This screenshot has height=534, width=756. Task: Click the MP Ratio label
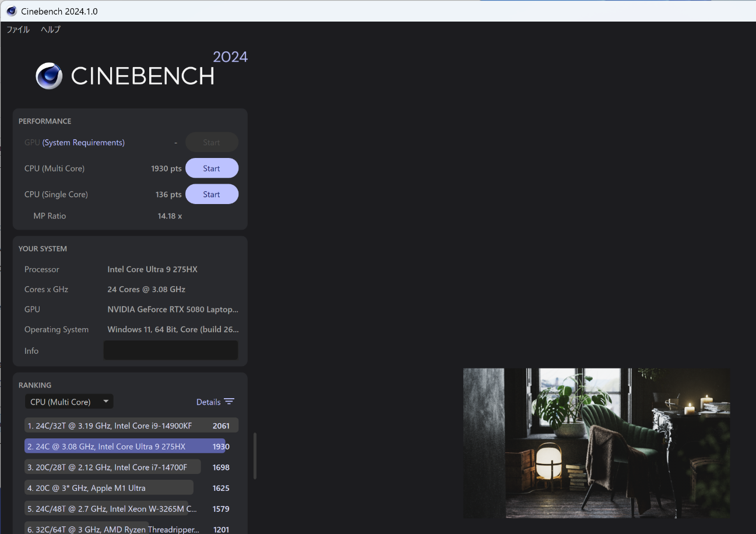click(50, 216)
